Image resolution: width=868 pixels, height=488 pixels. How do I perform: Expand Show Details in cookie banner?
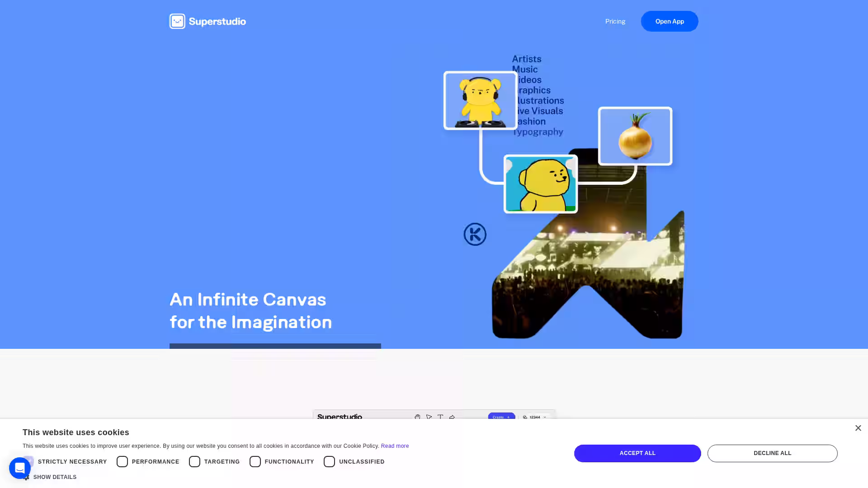pyautogui.click(x=54, y=477)
